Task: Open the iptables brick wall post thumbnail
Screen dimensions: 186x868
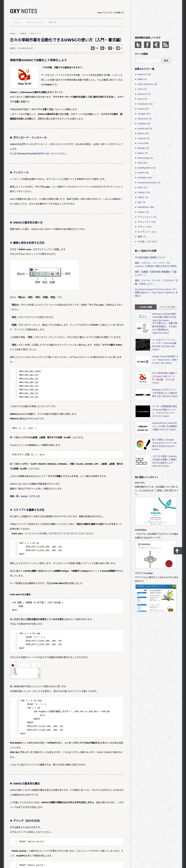Action: coord(143,461)
